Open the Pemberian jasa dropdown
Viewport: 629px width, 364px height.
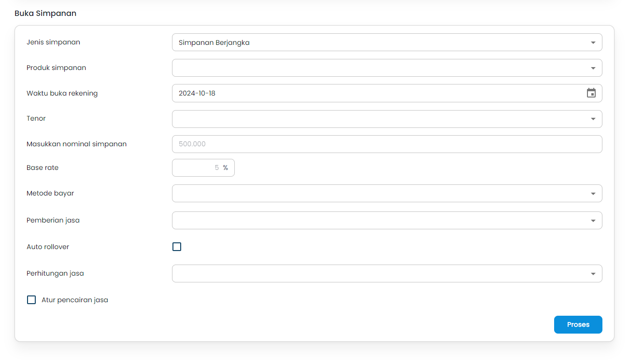pos(386,220)
